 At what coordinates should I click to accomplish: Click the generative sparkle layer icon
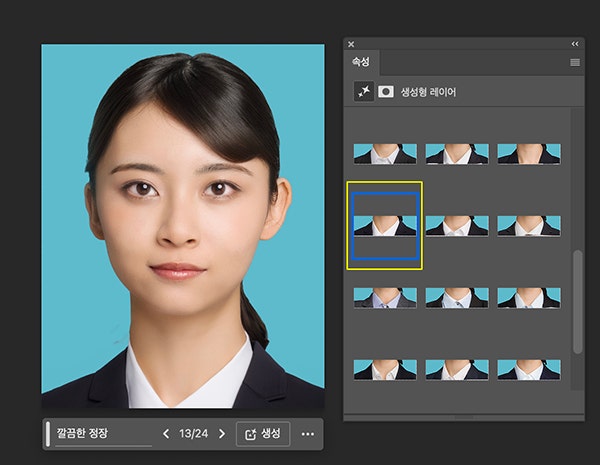(364, 91)
